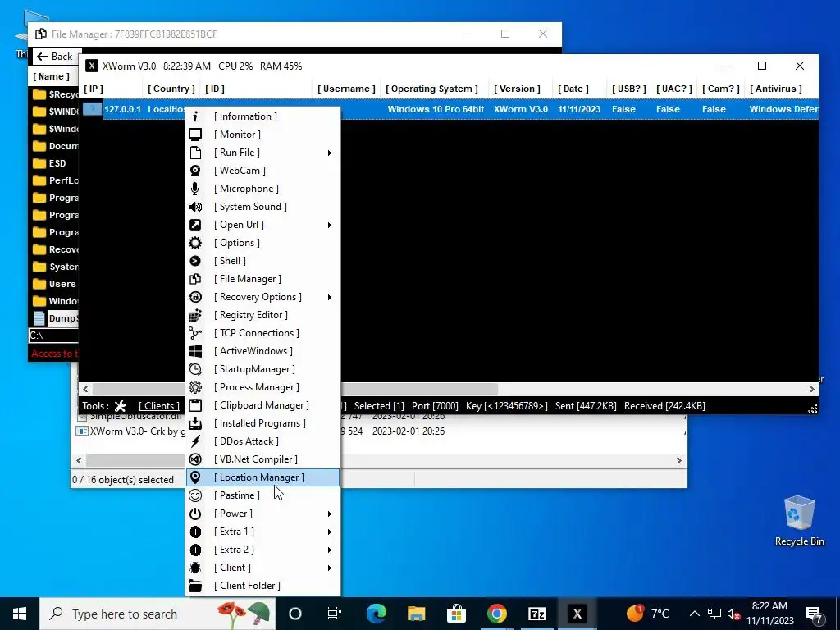
Task: Launch Google Chrome from the taskbar
Action: pyautogui.click(x=496, y=614)
